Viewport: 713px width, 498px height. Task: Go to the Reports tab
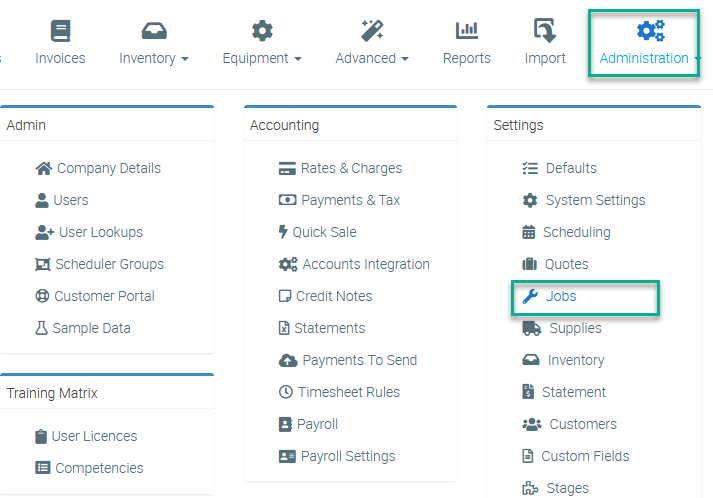click(x=467, y=43)
